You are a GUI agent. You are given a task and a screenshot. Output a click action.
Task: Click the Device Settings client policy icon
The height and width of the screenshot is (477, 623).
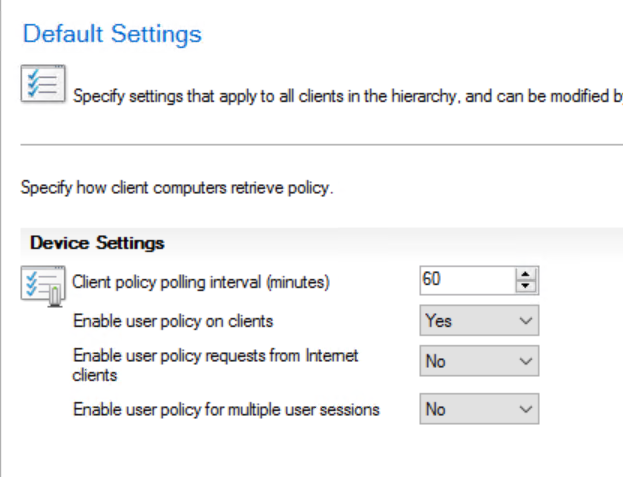tap(43, 286)
